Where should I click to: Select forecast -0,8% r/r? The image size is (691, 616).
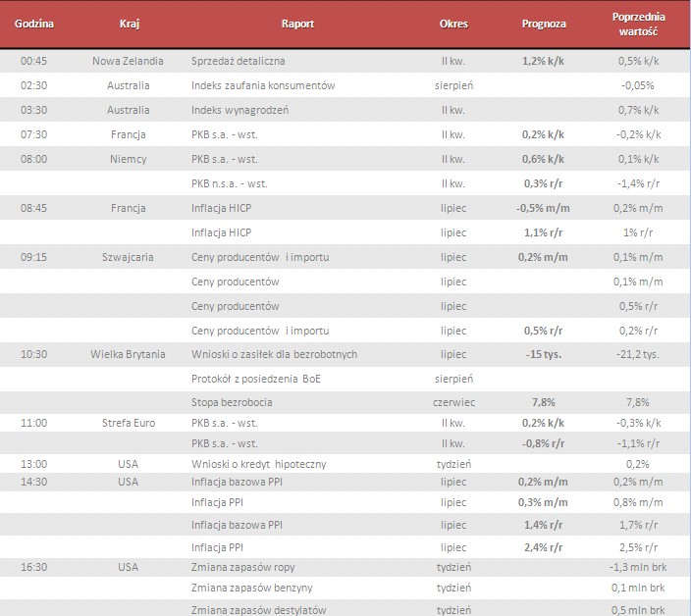coord(543,443)
